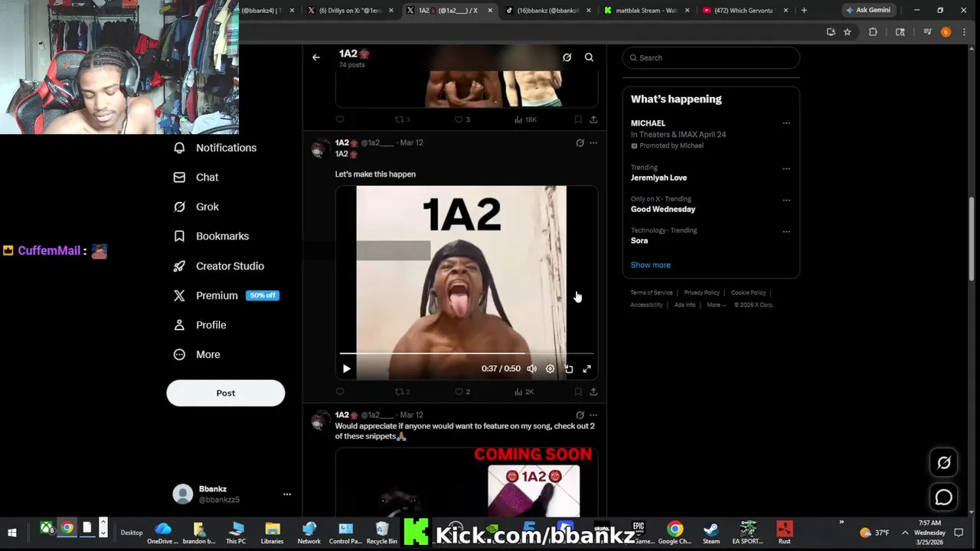The width and height of the screenshot is (980, 551).
Task: Share the top post with 18K views
Action: pyautogui.click(x=593, y=119)
